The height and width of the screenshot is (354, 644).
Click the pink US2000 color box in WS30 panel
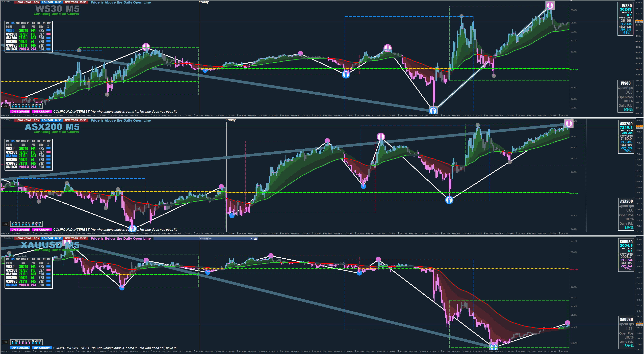48,34
